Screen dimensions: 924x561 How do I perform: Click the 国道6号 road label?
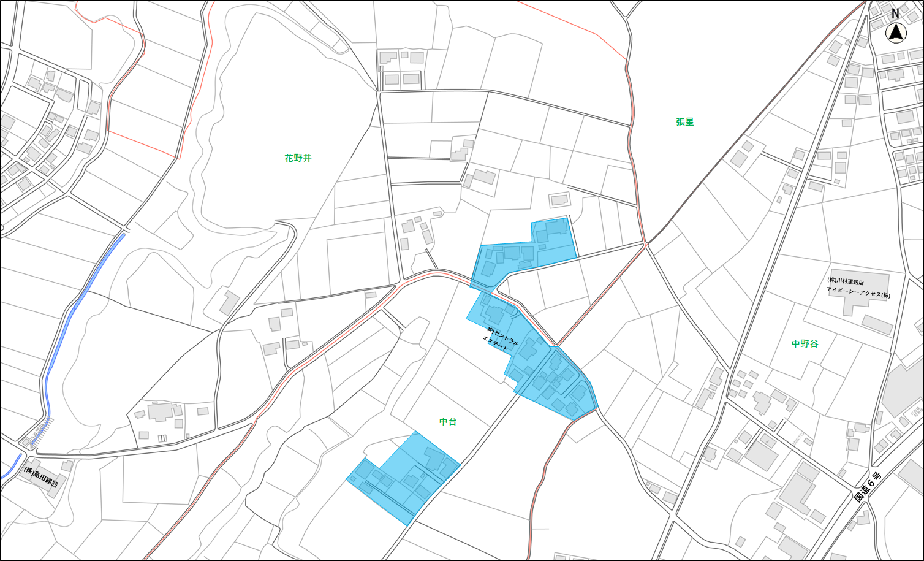click(866, 486)
